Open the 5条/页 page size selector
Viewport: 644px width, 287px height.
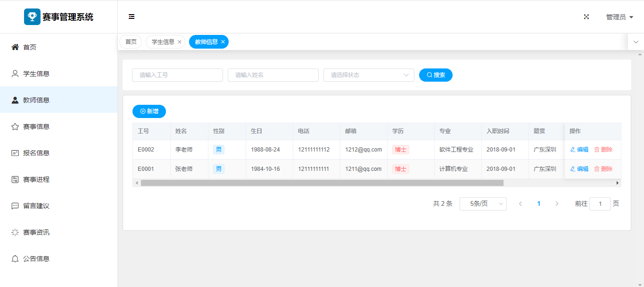pyautogui.click(x=483, y=204)
